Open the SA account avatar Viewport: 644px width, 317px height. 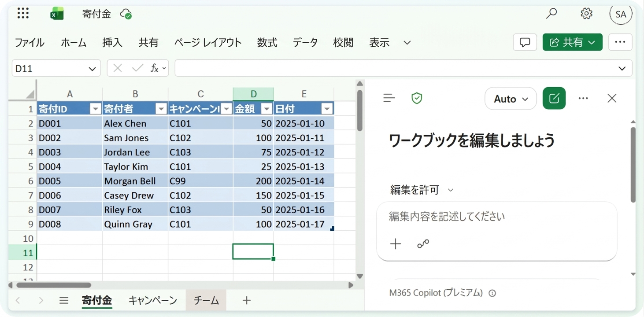[621, 14]
